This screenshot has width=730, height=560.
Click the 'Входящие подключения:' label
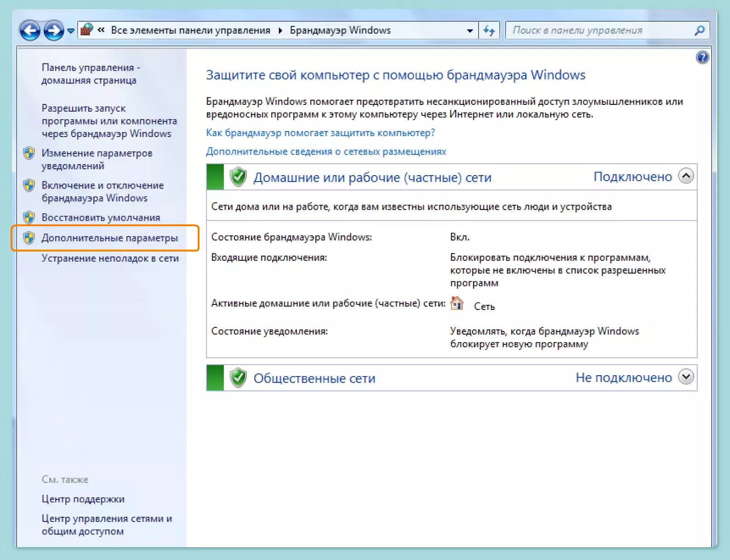[269, 257]
